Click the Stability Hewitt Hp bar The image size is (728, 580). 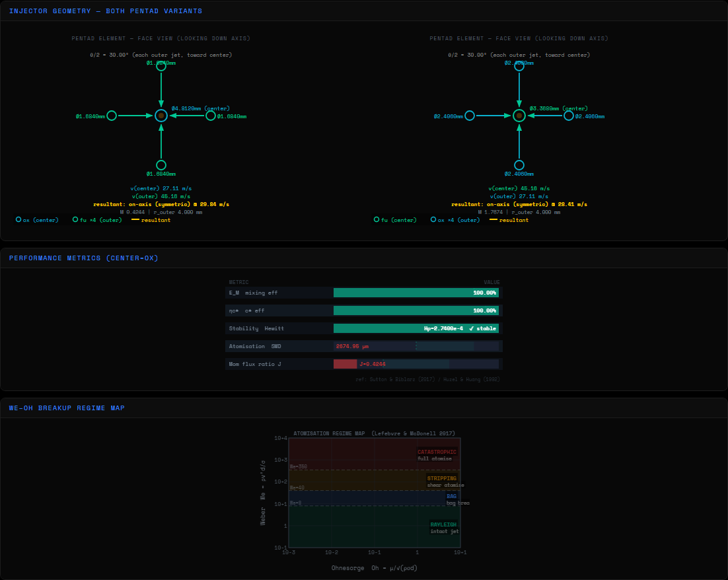(416, 328)
